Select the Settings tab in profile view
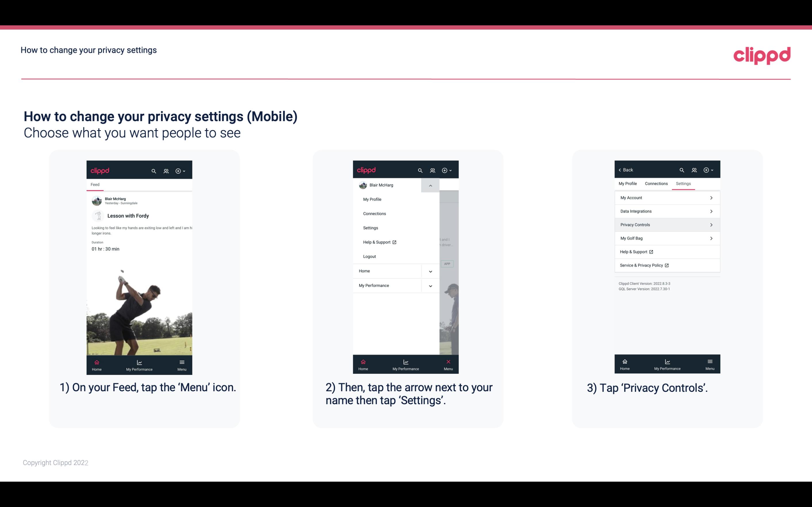Screen dimensions: 812x507 (683, 183)
